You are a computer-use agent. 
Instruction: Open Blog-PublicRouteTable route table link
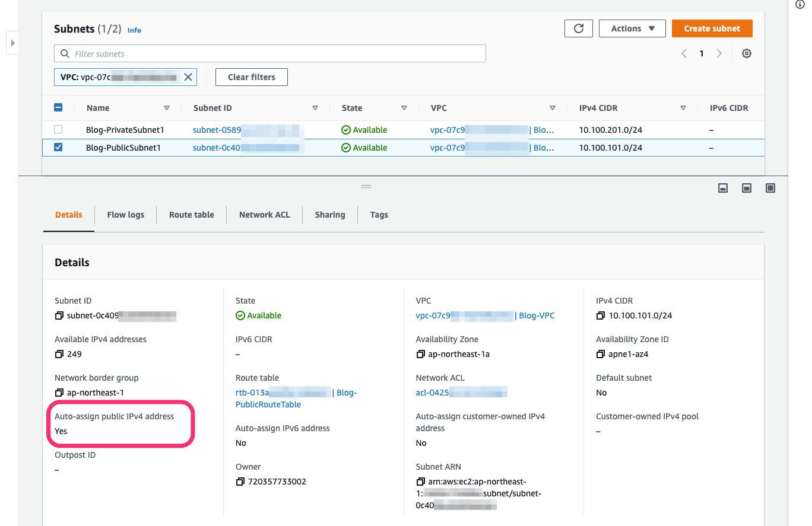tap(296, 399)
